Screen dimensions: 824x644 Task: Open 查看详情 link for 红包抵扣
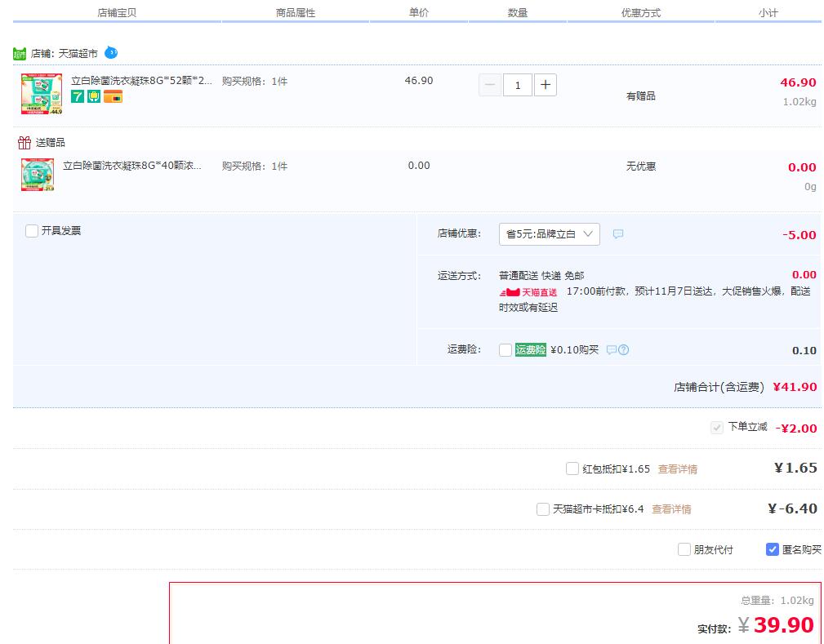(678, 469)
